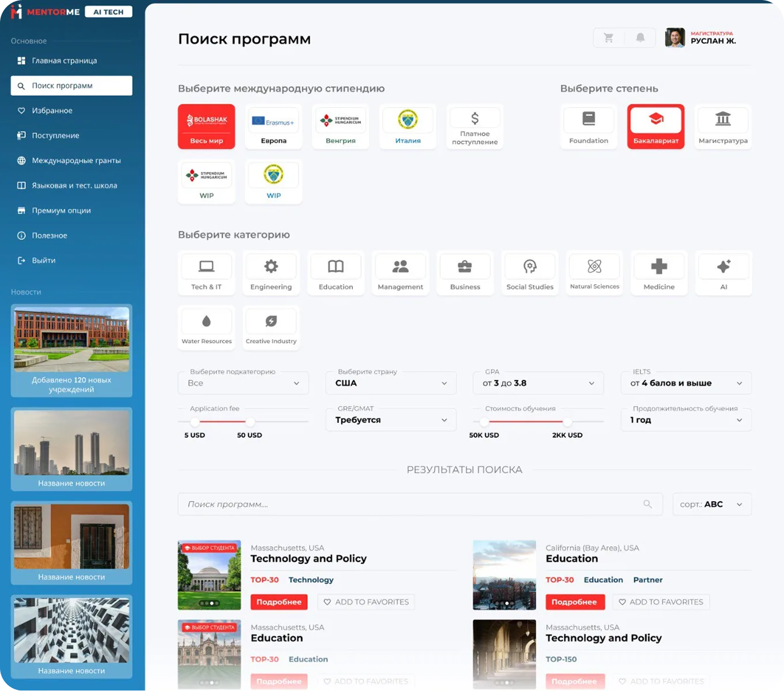Select the Магистратура degree card
The height and width of the screenshot is (691, 784).
click(723, 126)
